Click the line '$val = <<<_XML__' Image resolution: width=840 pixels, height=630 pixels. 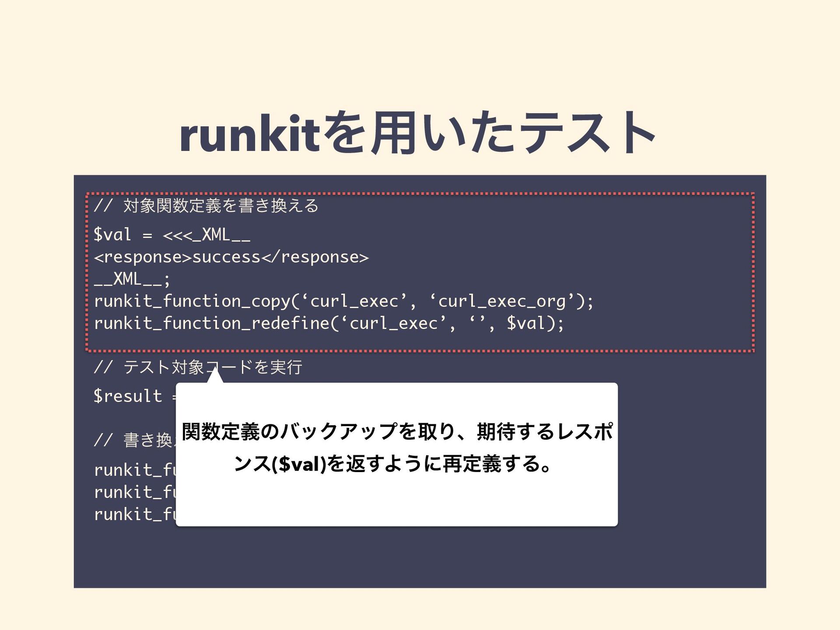(172, 235)
